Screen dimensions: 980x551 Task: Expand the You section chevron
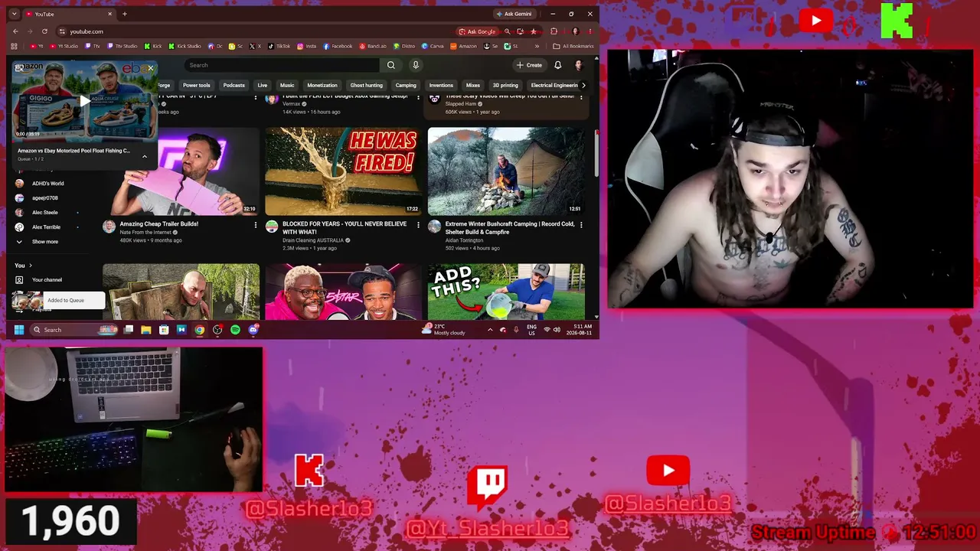(31, 266)
